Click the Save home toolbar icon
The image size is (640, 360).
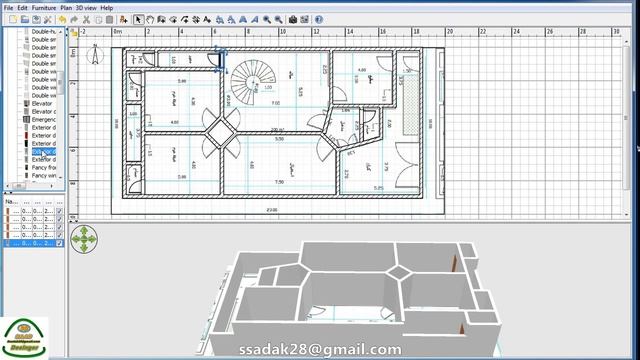(x=36, y=20)
